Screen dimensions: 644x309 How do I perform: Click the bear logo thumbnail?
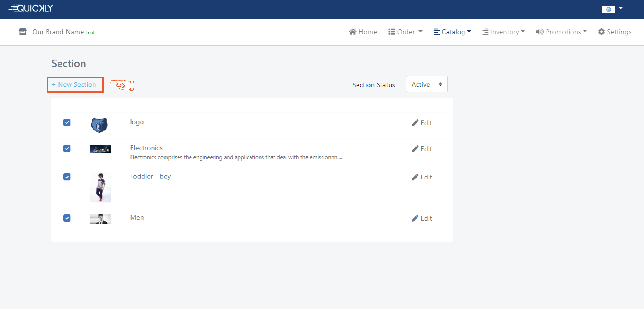click(x=99, y=125)
